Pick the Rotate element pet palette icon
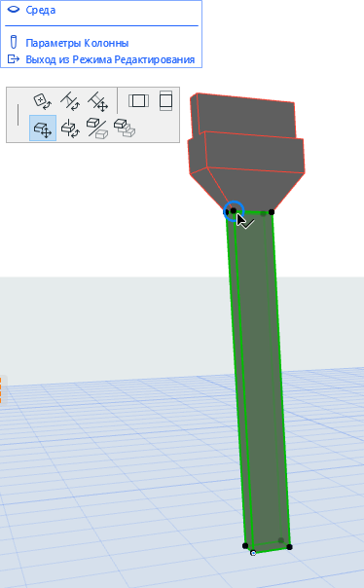Viewport: 364px width, 588px height. 70,129
